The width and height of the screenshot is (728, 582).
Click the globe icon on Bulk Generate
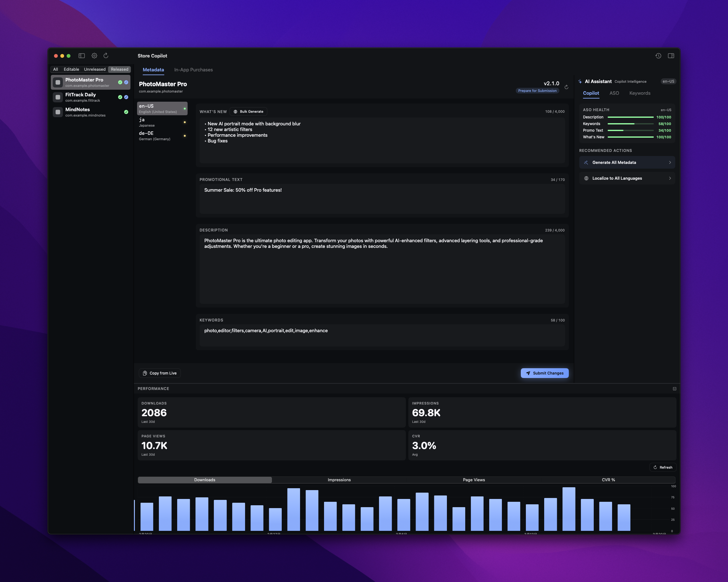tap(236, 111)
